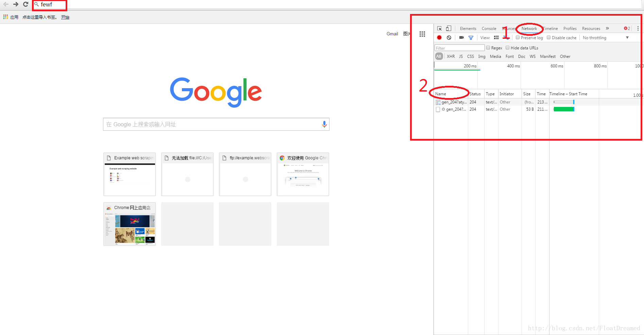This screenshot has width=644, height=335.
Task: Enable the Preserve log checkbox
Action: click(x=518, y=37)
